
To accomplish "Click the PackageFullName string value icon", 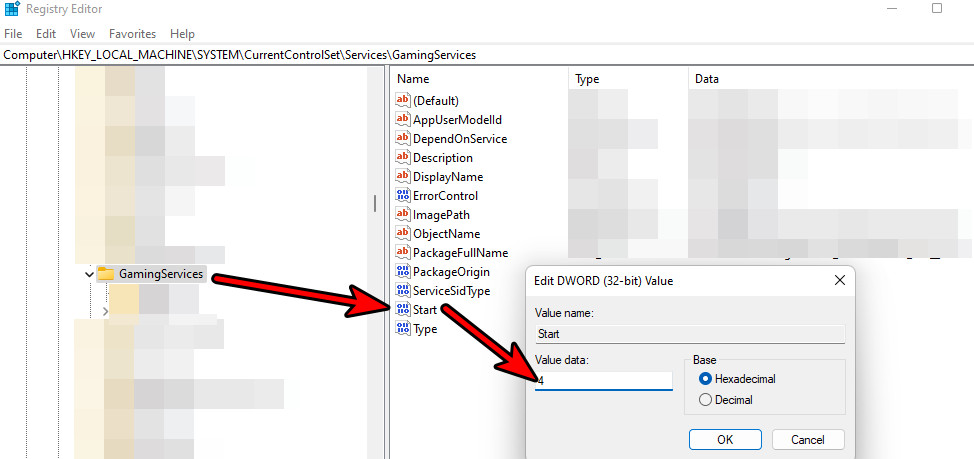I will 403,253.
